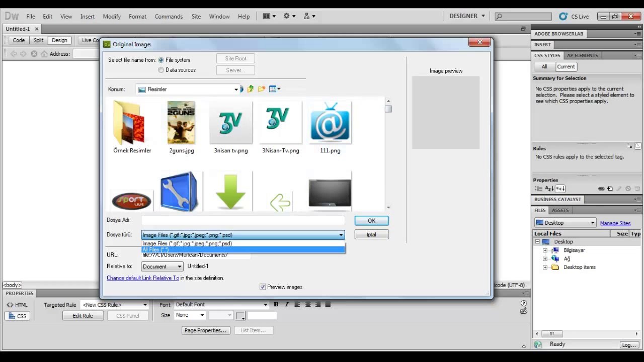Choose Image Files option in list
This screenshot has height=362, width=644.
[244, 243]
